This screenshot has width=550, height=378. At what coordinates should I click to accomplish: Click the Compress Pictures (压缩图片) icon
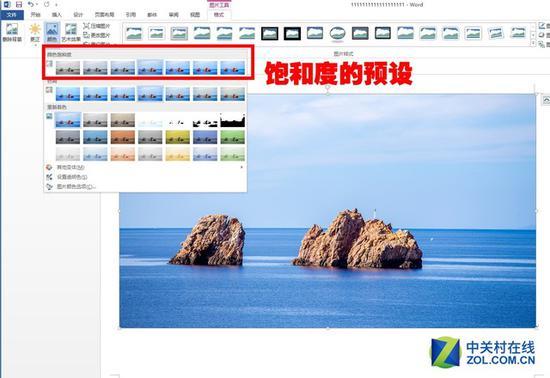point(86,26)
